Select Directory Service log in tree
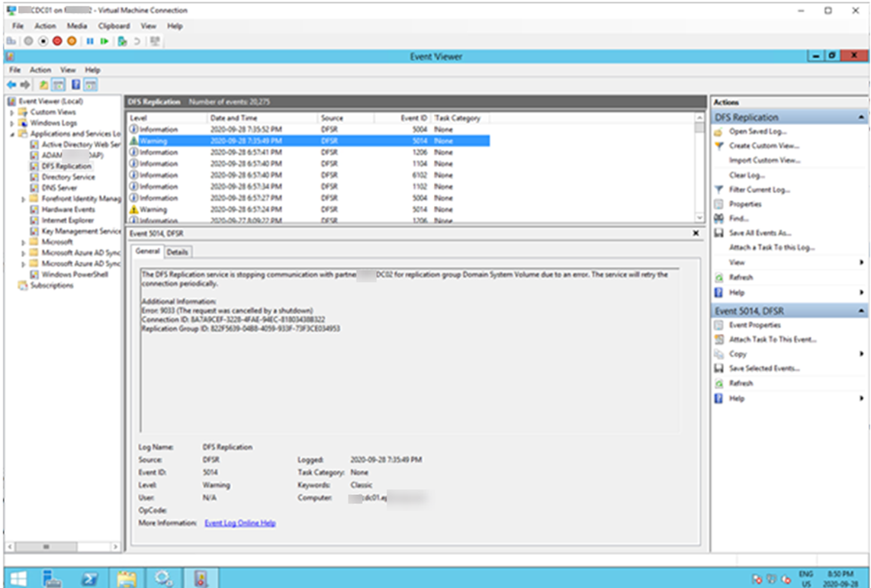The image size is (871, 588). [x=69, y=177]
